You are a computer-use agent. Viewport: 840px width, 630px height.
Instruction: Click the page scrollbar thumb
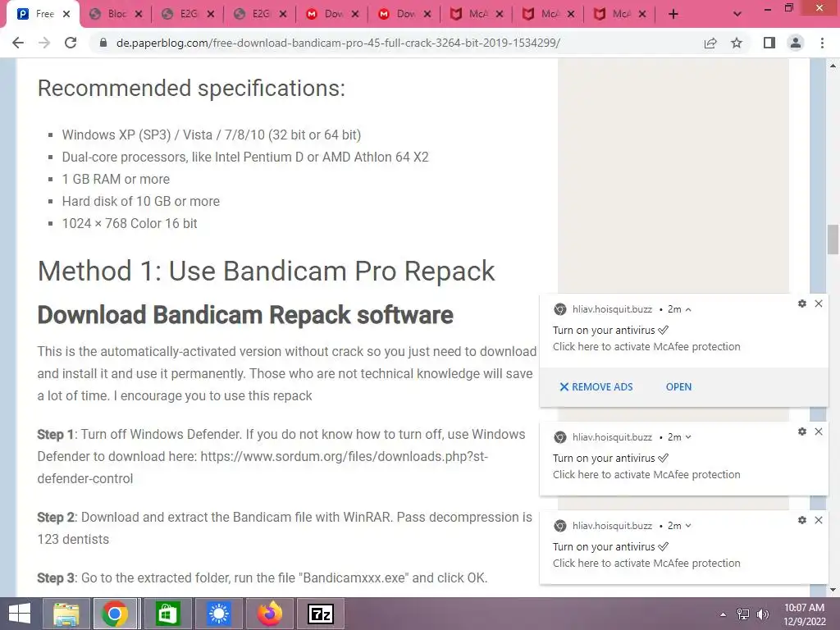click(x=833, y=240)
